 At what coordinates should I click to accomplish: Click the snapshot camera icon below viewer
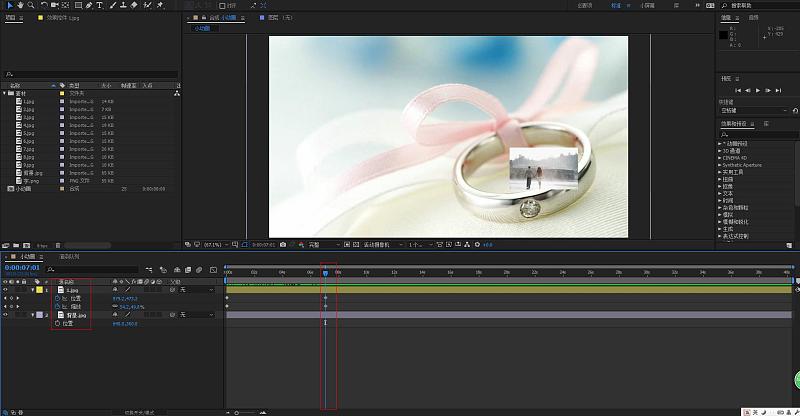(284, 243)
